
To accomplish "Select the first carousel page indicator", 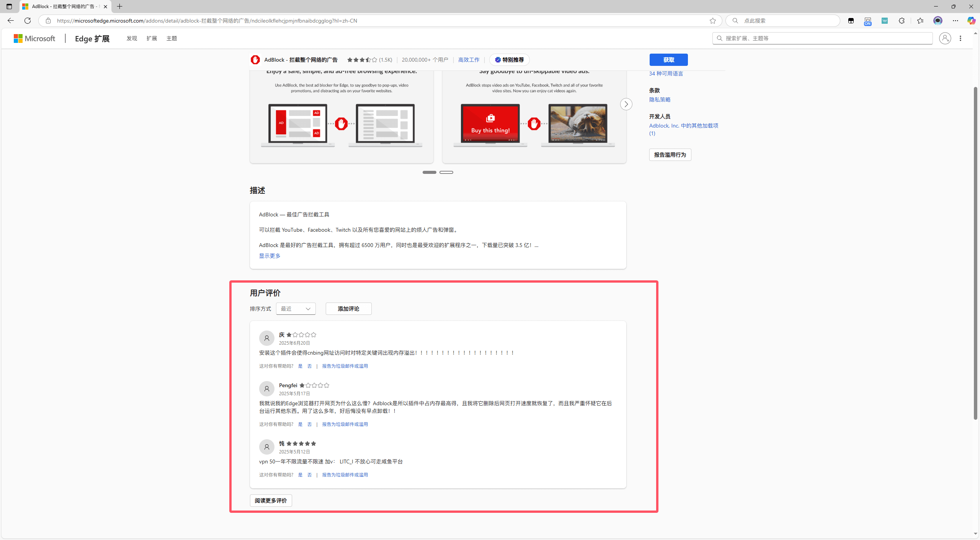I will point(429,172).
